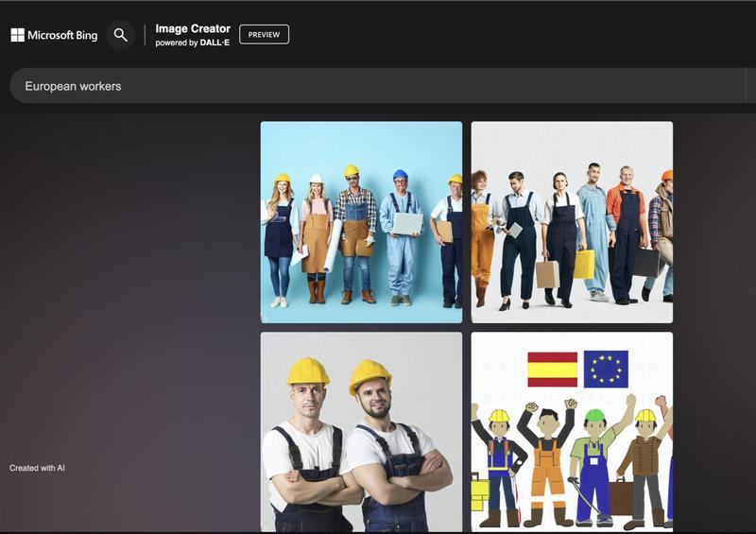
Task: Click the Microsoft Bing logo
Action: pos(54,35)
